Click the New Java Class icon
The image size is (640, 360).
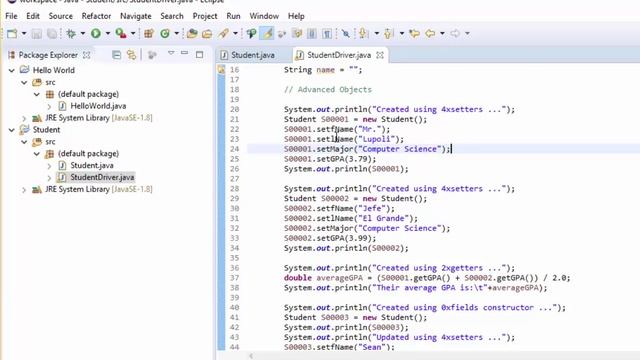[x=165, y=33]
